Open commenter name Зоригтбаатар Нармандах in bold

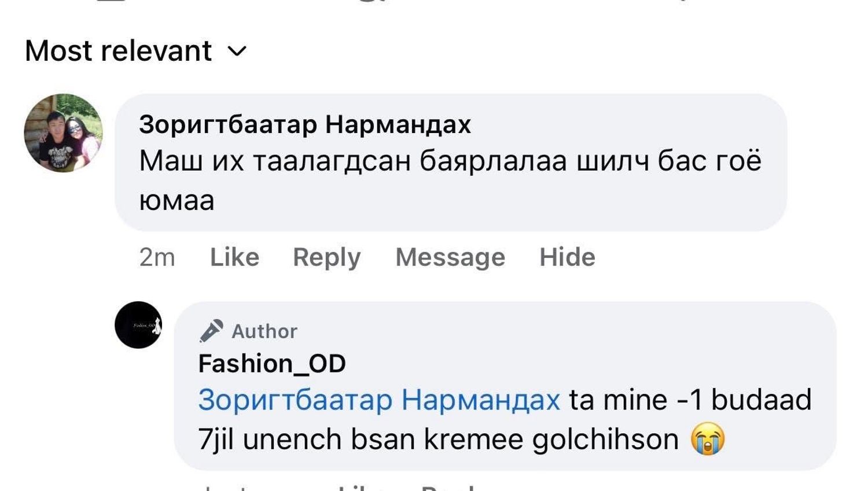[305, 124]
